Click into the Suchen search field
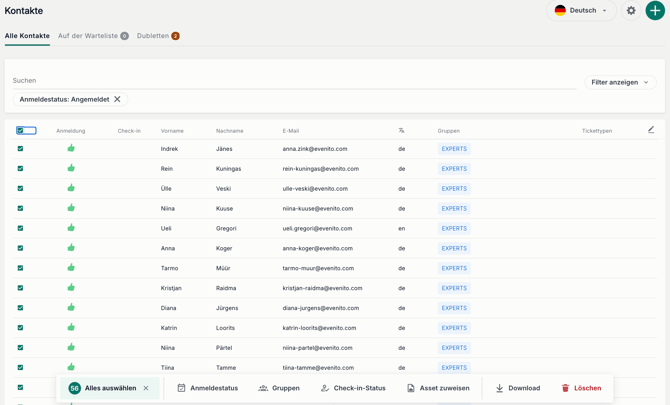 294,81
